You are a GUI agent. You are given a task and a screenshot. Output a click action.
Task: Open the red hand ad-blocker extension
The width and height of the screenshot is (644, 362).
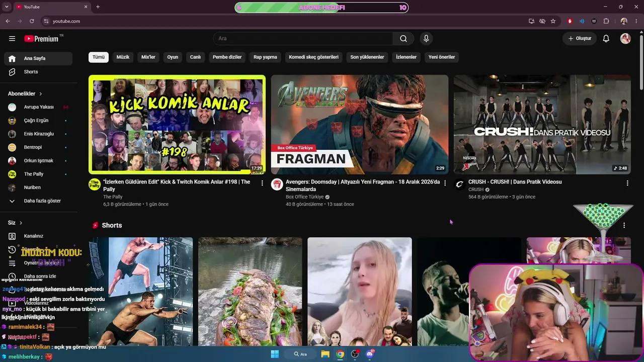(570, 21)
